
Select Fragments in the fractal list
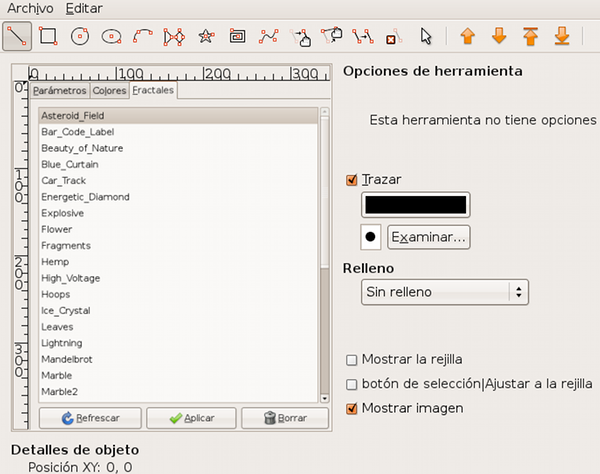[x=178, y=246]
